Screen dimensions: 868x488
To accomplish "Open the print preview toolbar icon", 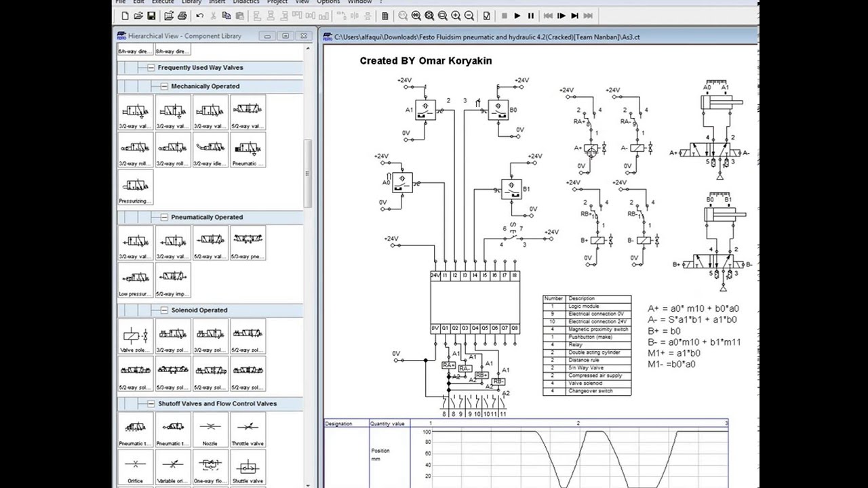I will pos(169,16).
